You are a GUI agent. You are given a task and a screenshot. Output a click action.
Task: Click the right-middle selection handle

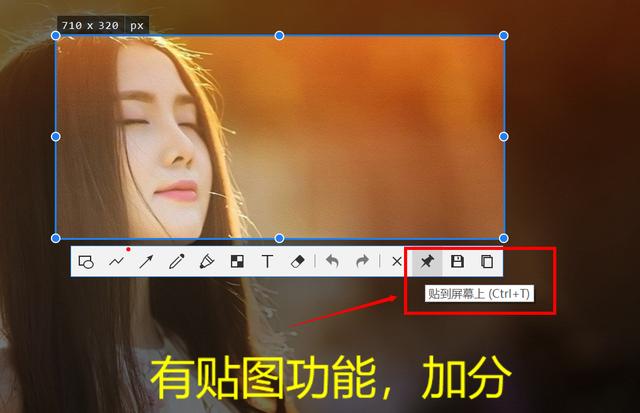coord(504,137)
